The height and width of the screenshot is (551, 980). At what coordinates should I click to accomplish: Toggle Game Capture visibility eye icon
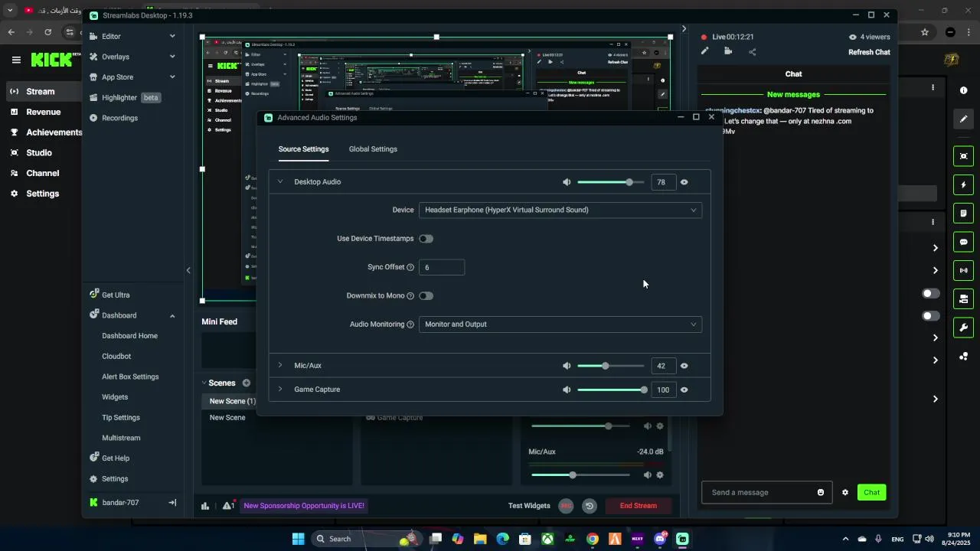tap(684, 390)
